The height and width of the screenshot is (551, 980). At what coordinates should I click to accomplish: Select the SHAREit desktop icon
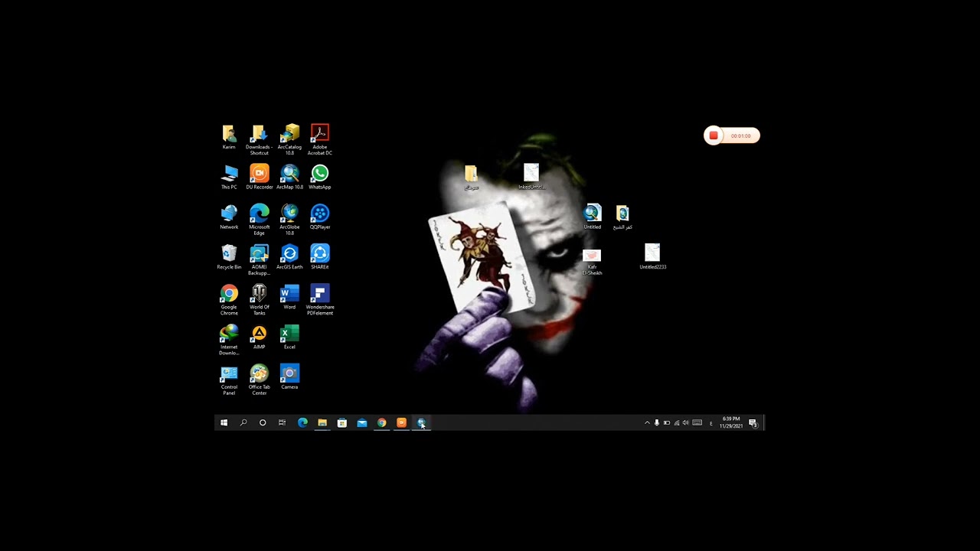pyautogui.click(x=320, y=256)
